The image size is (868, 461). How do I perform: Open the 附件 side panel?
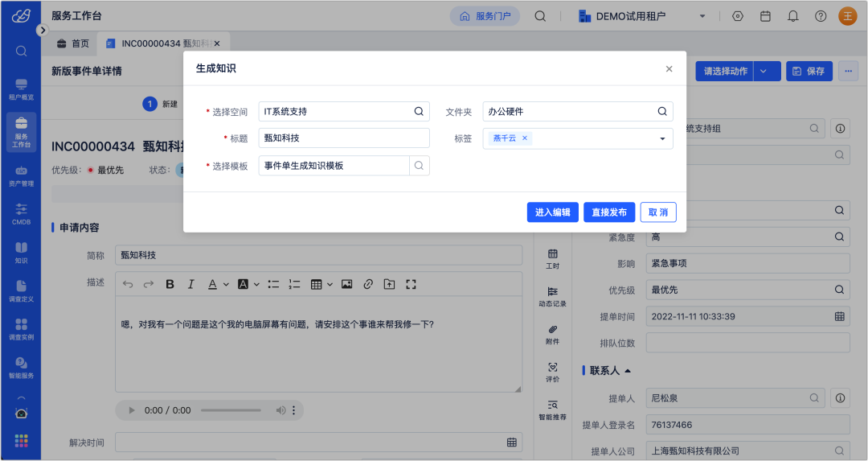[x=552, y=335]
